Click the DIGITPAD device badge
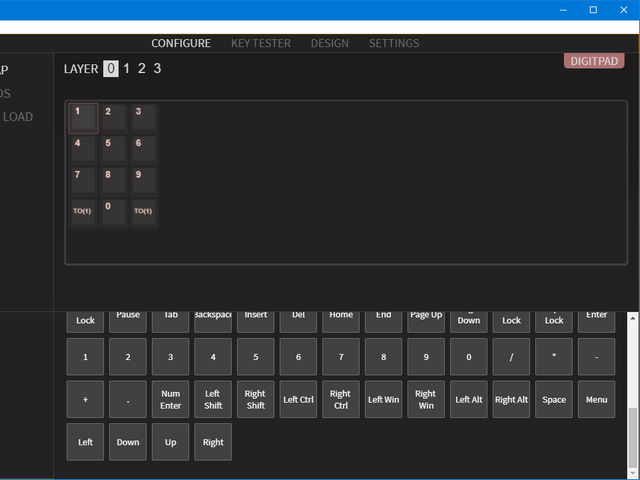 [x=594, y=61]
